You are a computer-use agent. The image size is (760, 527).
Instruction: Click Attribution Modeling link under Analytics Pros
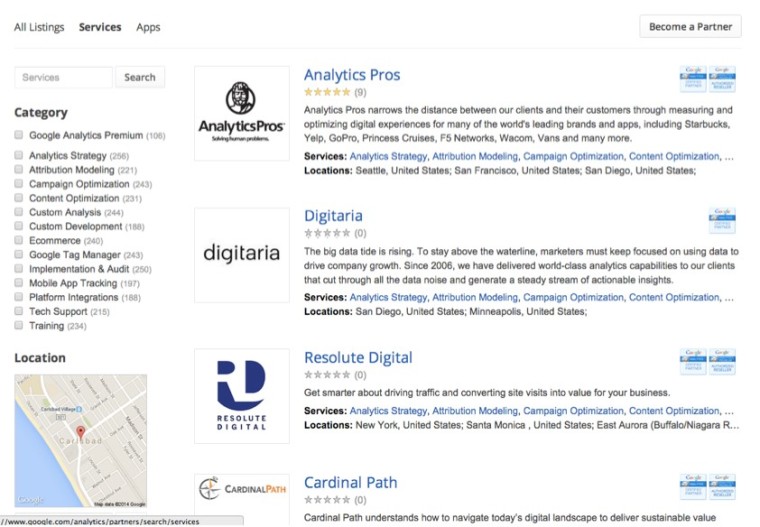click(x=475, y=156)
